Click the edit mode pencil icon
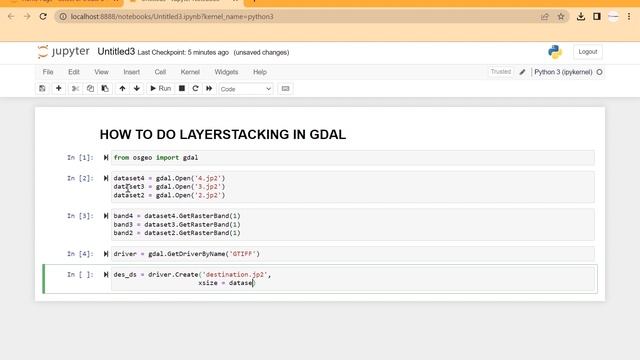 click(522, 72)
